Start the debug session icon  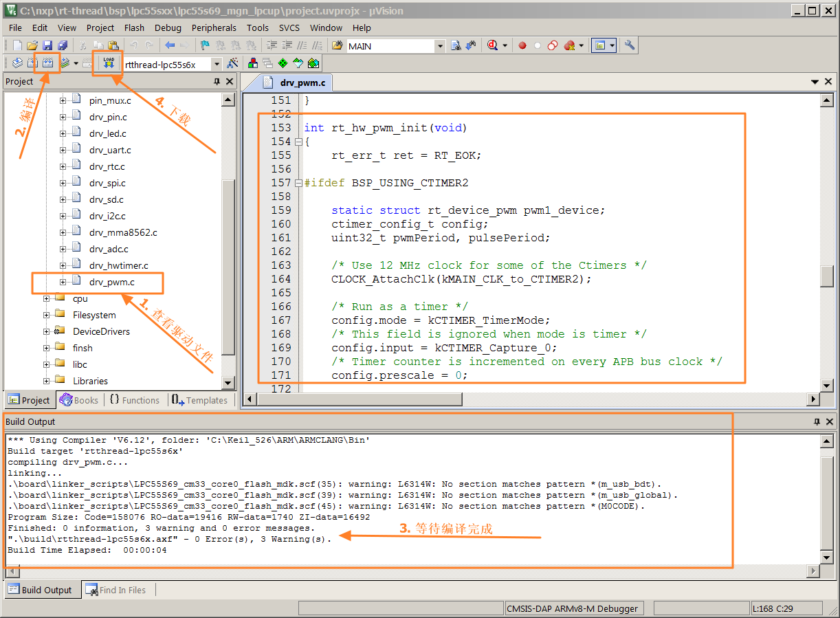tap(492, 46)
